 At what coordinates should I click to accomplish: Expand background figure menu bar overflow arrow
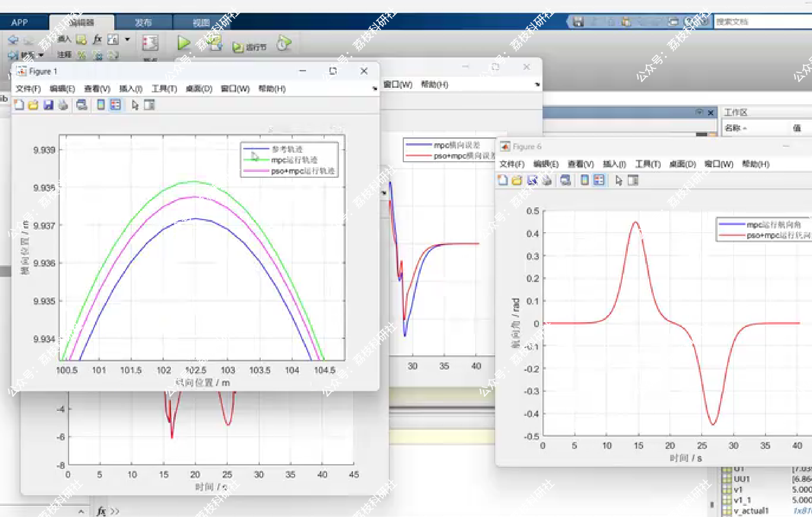(537, 85)
